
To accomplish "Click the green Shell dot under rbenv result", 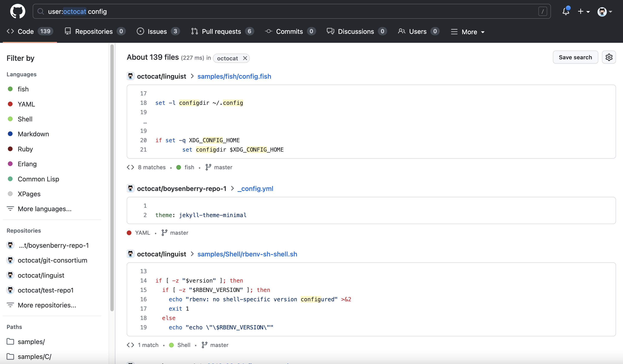I will point(171,345).
